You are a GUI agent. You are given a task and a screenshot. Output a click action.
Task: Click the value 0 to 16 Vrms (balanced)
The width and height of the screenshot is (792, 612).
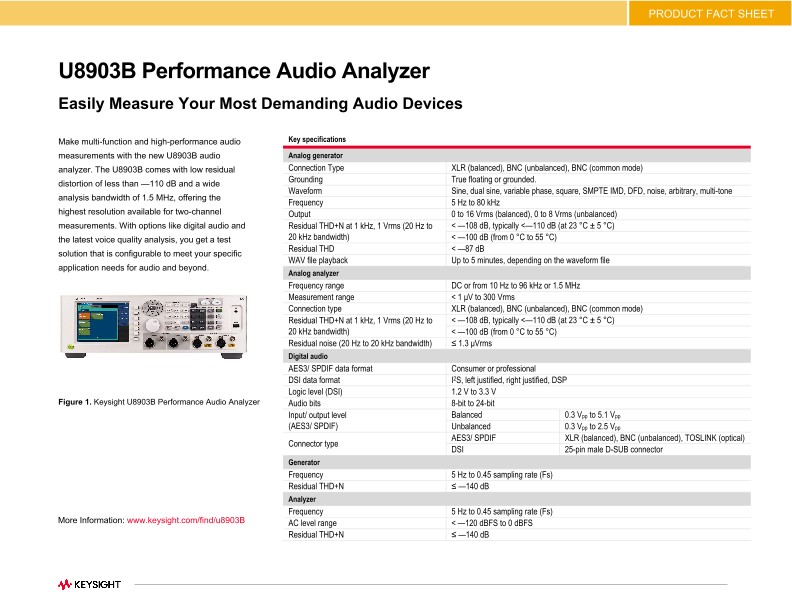[x=492, y=214]
